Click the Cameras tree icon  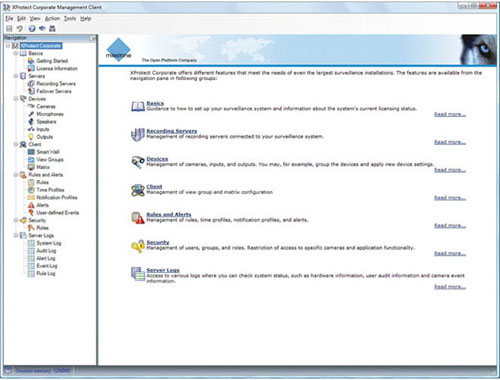coord(31,106)
